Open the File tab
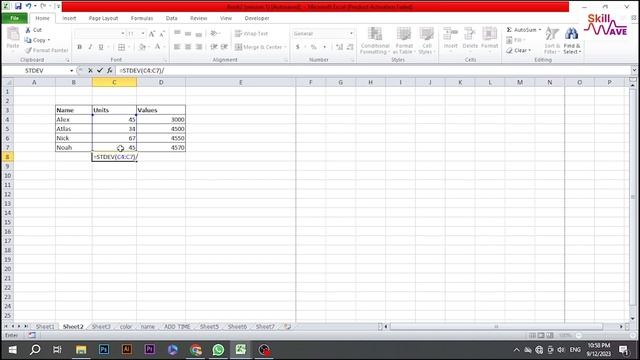The height and width of the screenshot is (360, 640). [x=14, y=18]
